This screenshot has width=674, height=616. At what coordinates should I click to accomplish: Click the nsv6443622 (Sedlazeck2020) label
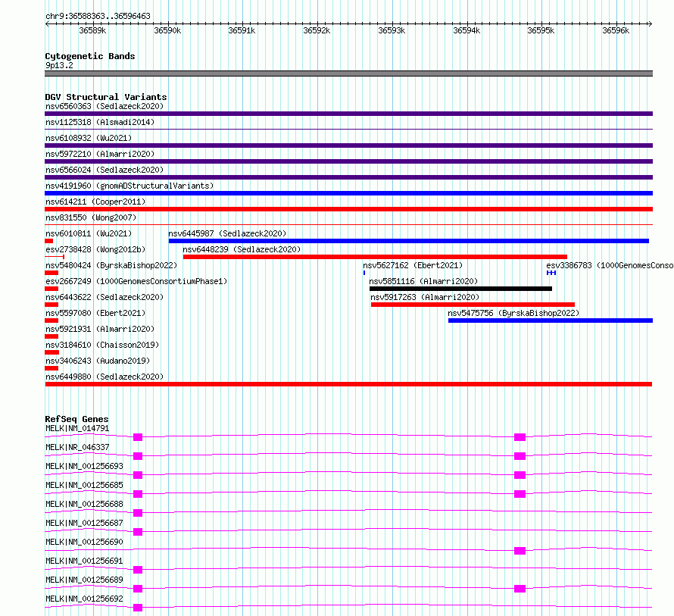pos(105,297)
